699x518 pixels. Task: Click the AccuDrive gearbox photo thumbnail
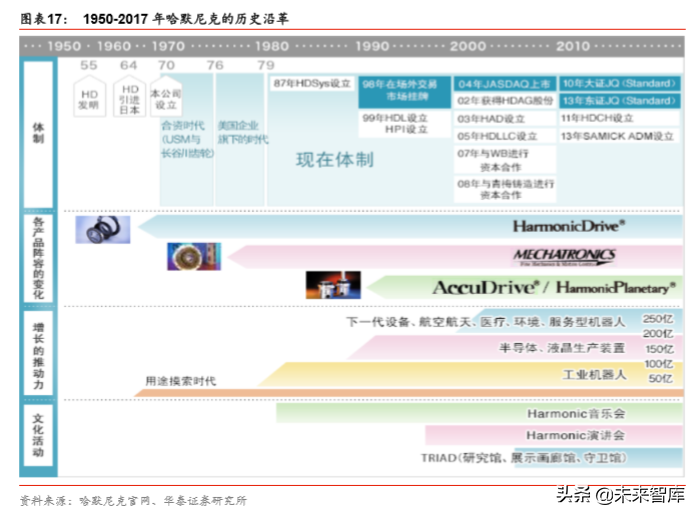333,285
